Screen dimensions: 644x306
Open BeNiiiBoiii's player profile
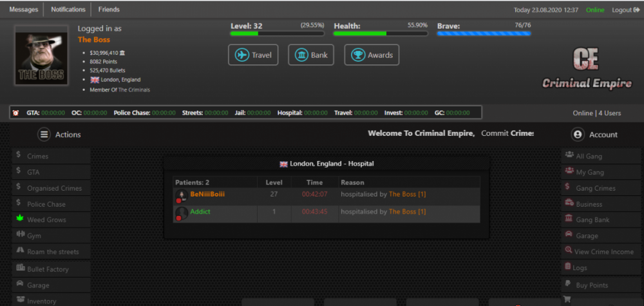(207, 194)
